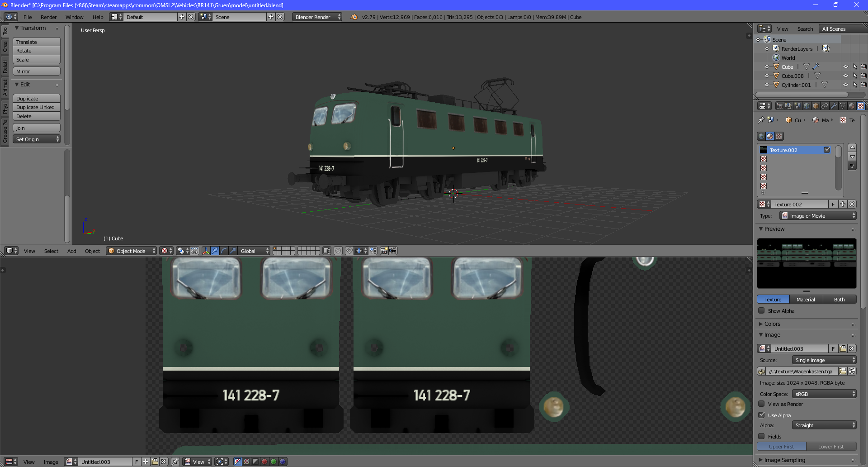Viewport: 868px width, 467px height.
Task: Click the OpenGL render image camera icon
Action: 384,251
